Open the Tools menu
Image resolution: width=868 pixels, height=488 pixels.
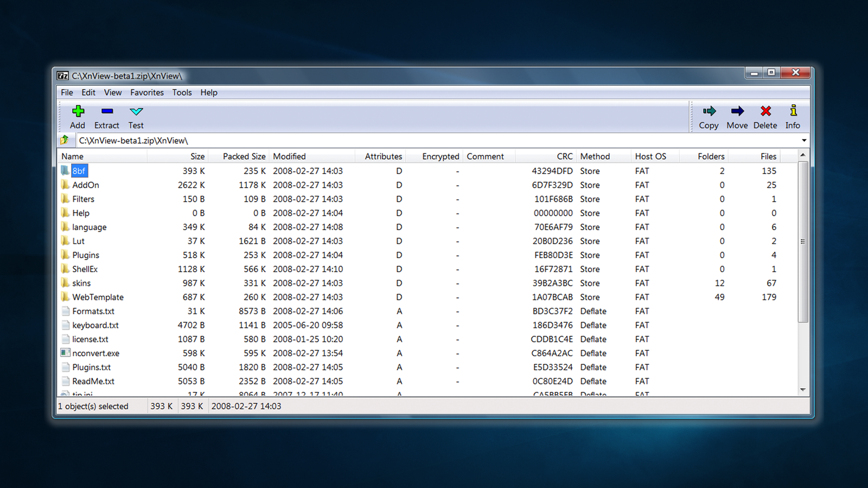click(182, 93)
